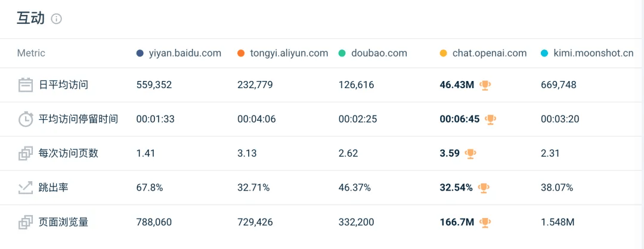Click the yiyan.baidu.com blue color dot

140,53
